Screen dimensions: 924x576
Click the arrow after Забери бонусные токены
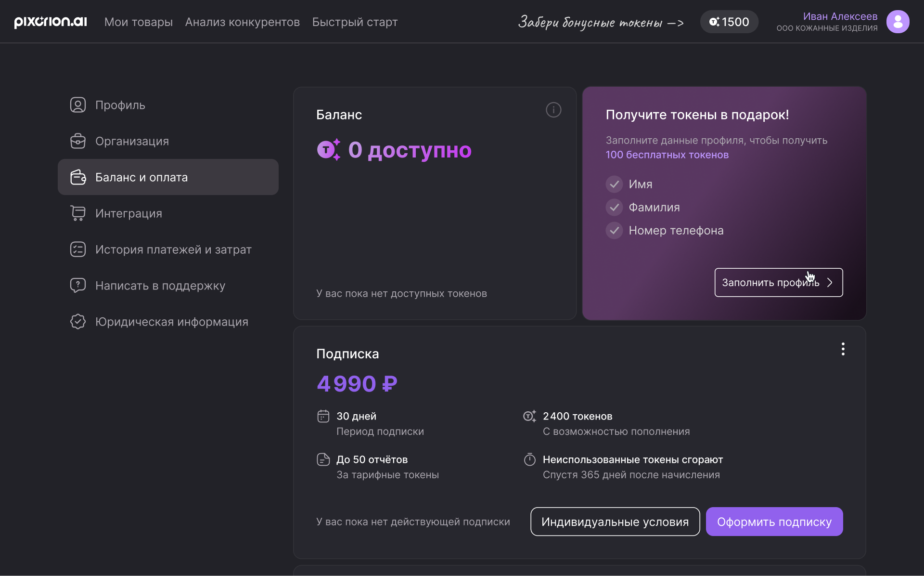tap(676, 22)
